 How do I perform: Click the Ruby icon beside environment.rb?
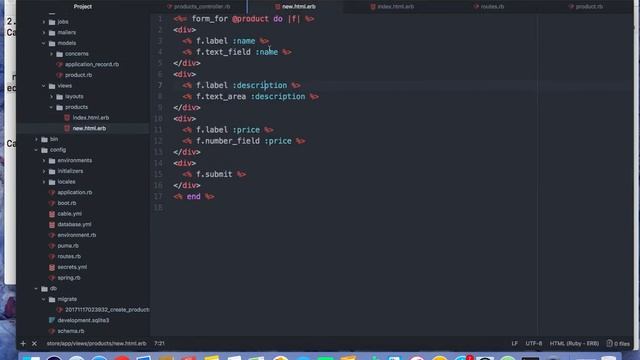pos(52,235)
